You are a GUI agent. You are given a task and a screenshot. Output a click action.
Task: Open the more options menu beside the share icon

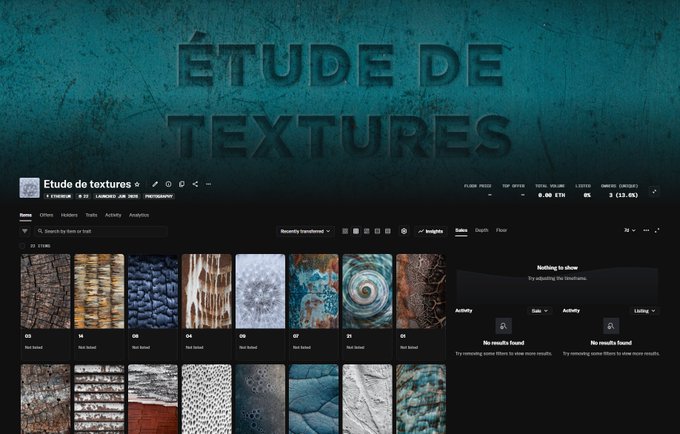tap(209, 184)
